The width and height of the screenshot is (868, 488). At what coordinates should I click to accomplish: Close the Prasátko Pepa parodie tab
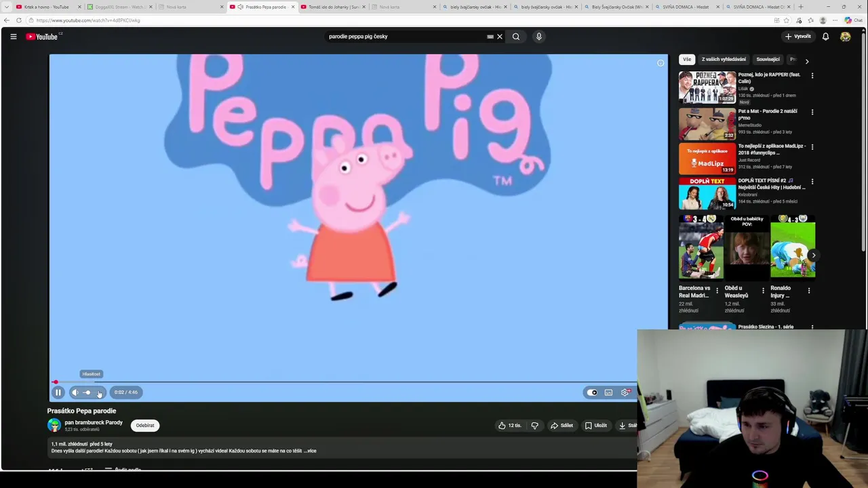(x=293, y=7)
